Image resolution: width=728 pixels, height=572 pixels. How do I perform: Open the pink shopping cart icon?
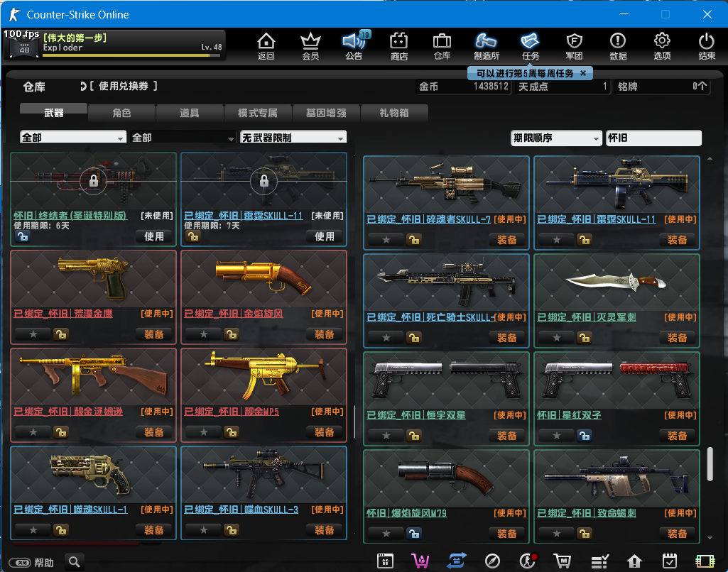pos(420,561)
